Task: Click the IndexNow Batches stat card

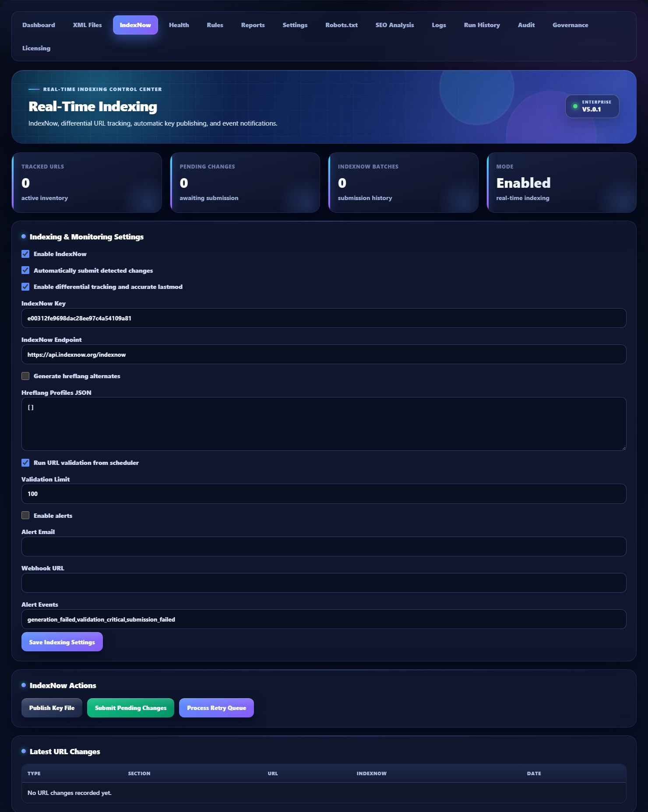Action: [x=403, y=183]
